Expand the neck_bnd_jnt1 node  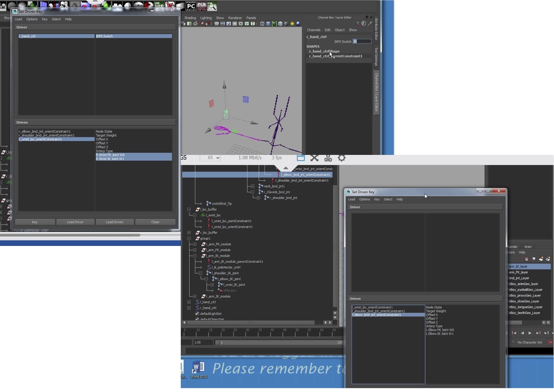point(253,186)
